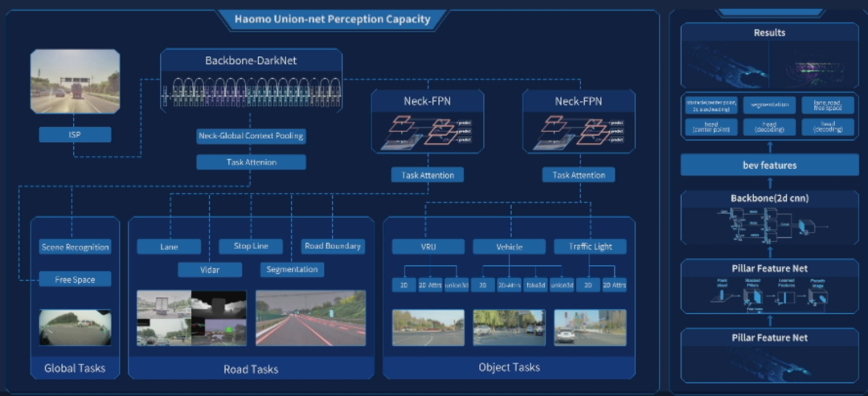This screenshot has width=868, height=396.
Task: Click the 2D box under VRU
Action: 404,285
